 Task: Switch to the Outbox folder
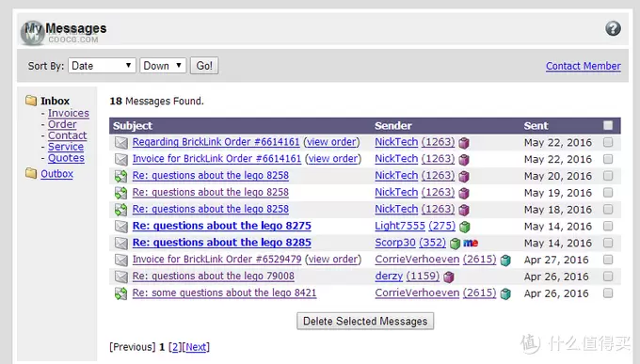point(56,173)
